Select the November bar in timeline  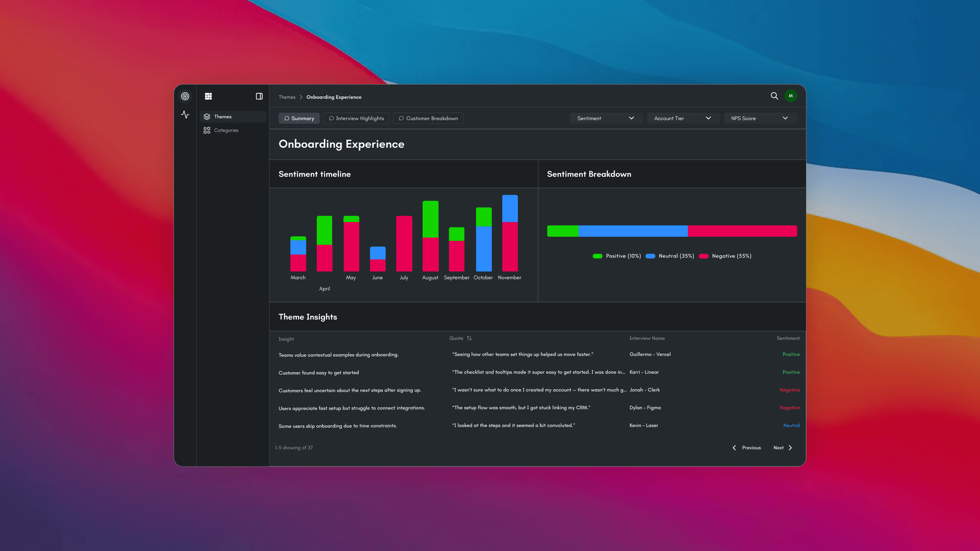(x=510, y=233)
